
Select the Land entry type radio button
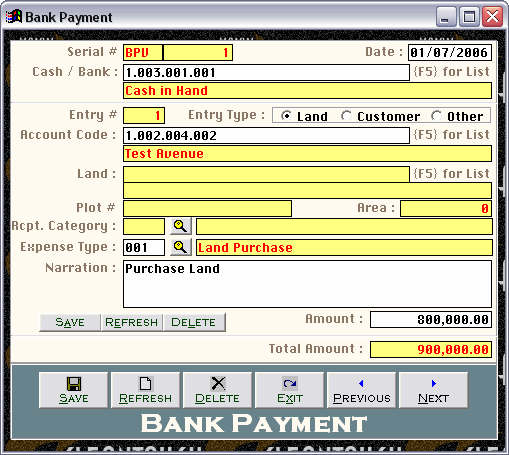pos(286,116)
